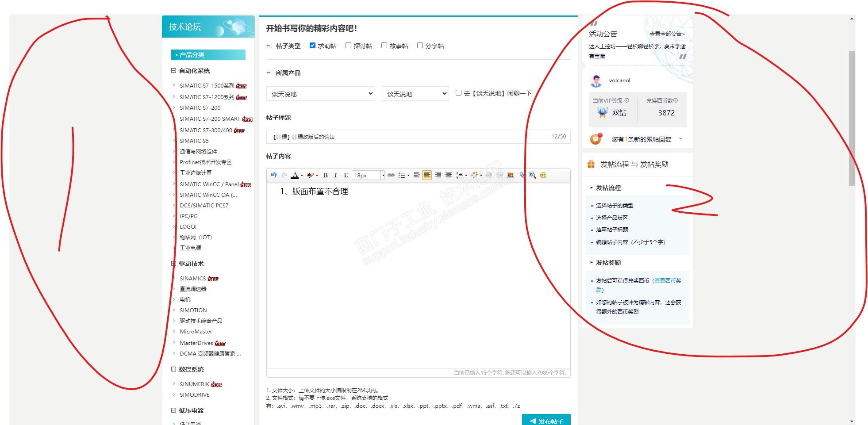The image size is (868, 425).
Task: Tick the 去【谈天说地】闲聊一下 checkbox
Action: coord(458,93)
